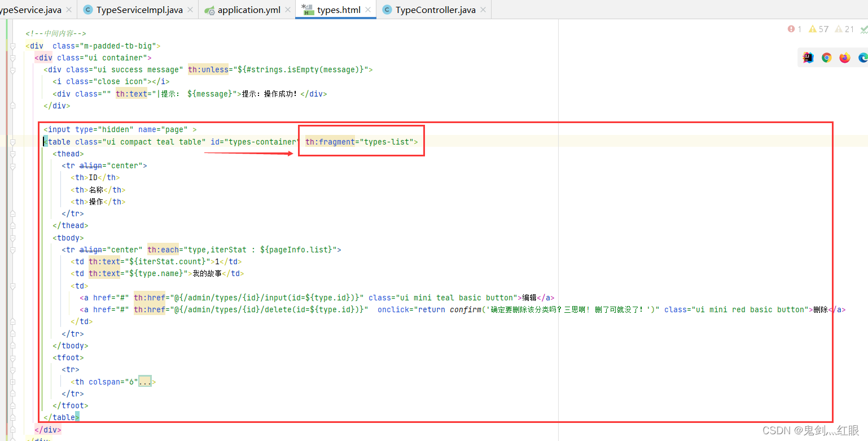Collapse the td fold marker above edit link
This screenshot has width=868, height=441.
click(x=12, y=286)
